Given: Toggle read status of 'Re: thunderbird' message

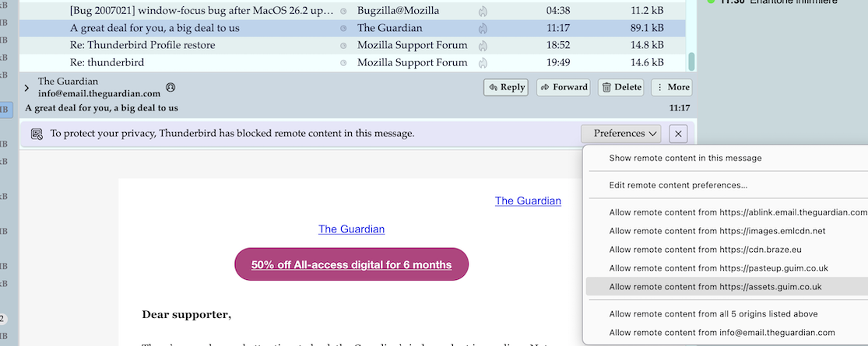Looking at the screenshot, I should coord(343,63).
